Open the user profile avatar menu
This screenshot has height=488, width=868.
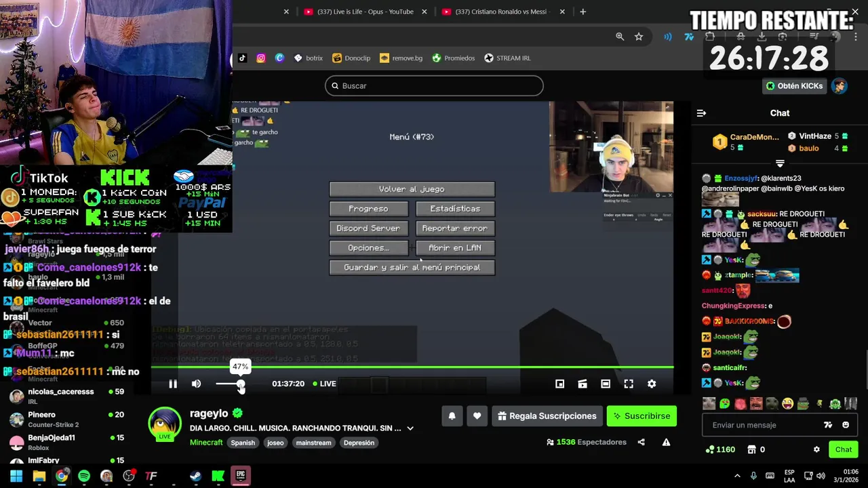point(840,86)
